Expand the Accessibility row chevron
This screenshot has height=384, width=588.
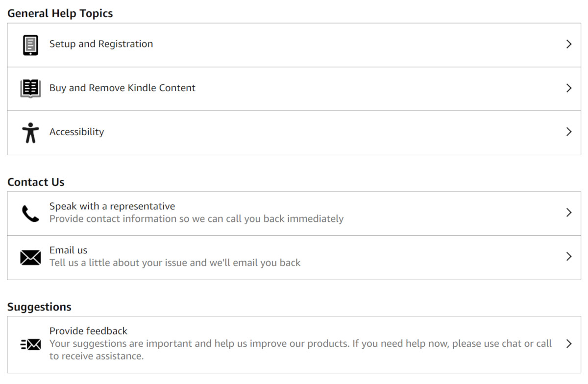569,132
